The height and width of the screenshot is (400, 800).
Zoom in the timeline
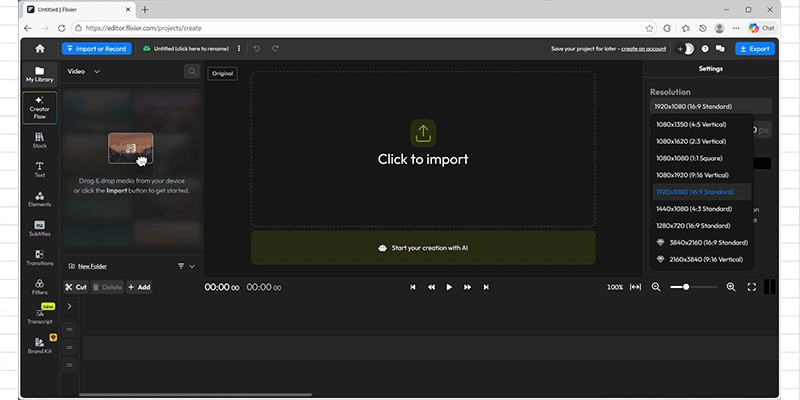coord(731,287)
